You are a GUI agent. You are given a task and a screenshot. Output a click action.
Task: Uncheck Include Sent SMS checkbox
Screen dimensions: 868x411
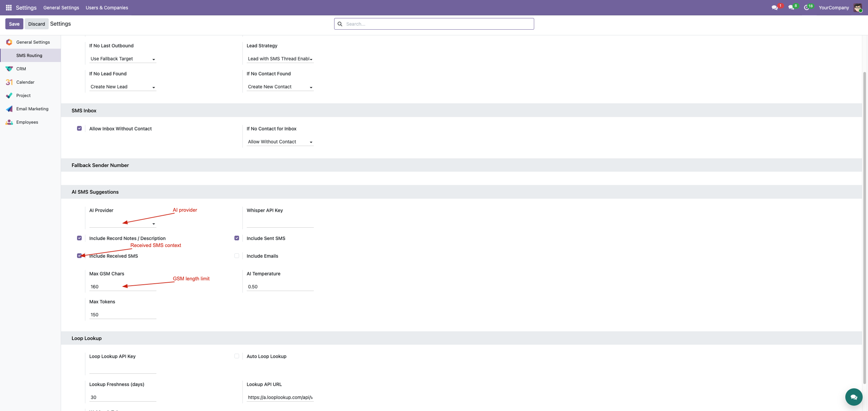(237, 238)
